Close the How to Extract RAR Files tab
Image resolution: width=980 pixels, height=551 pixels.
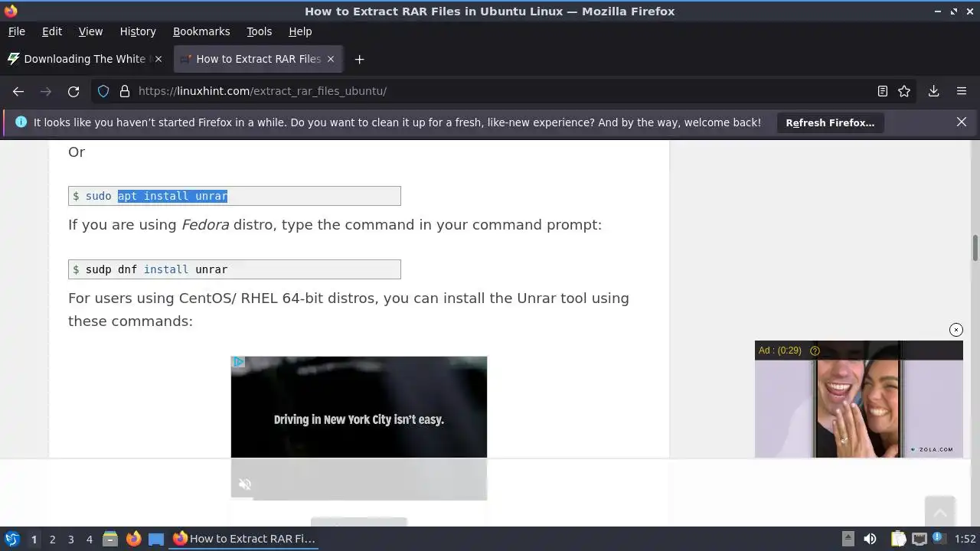tap(331, 59)
